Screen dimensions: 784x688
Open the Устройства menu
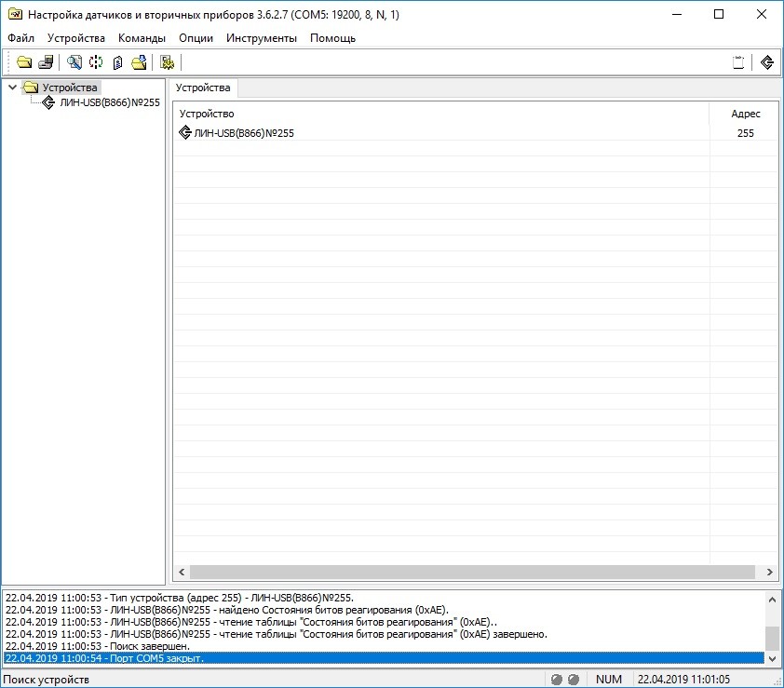(x=76, y=38)
